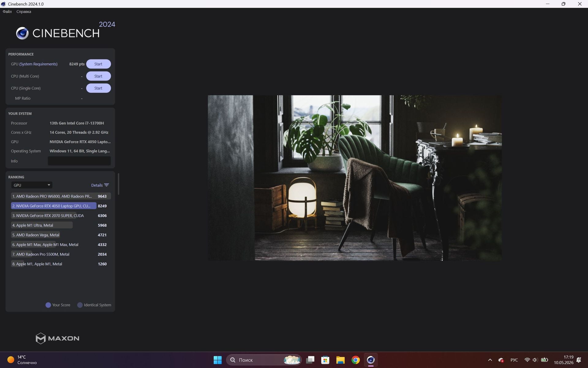588x368 pixels.
Task: Click the Info input field
Action: coord(79,161)
